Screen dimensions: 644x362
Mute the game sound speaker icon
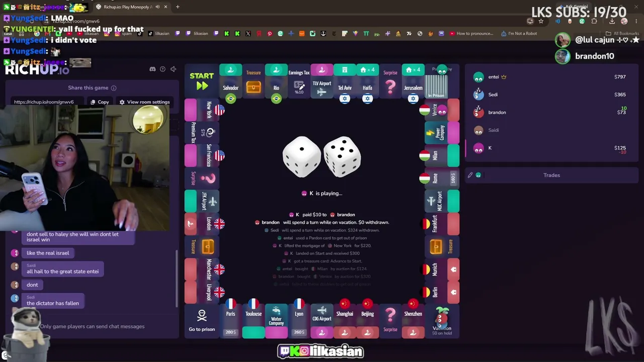pyautogui.click(x=173, y=69)
